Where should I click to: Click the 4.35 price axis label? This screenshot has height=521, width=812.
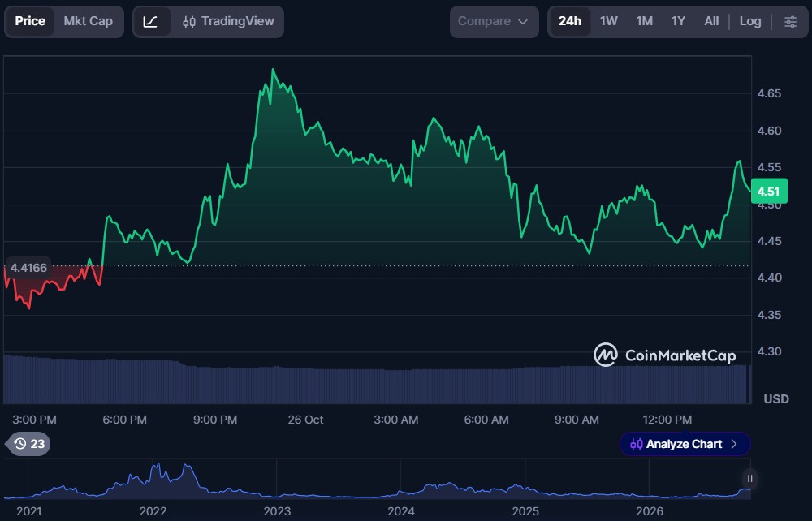769,315
